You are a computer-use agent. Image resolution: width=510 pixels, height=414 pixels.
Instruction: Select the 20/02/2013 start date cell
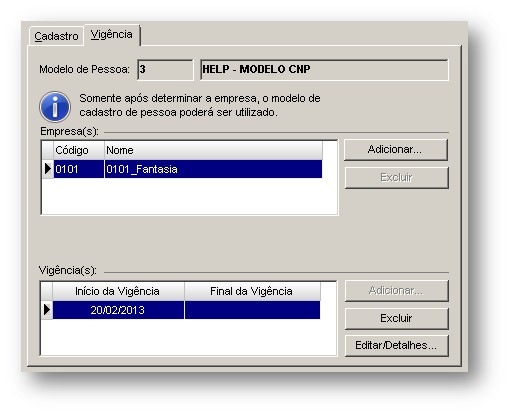point(118,310)
